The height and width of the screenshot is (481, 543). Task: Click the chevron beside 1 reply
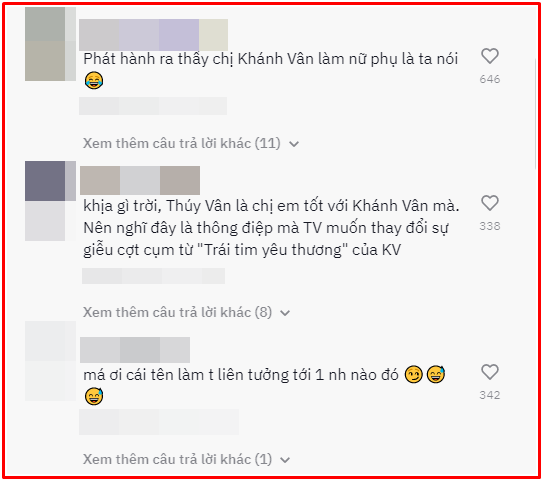pyautogui.click(x=285, y=460)
